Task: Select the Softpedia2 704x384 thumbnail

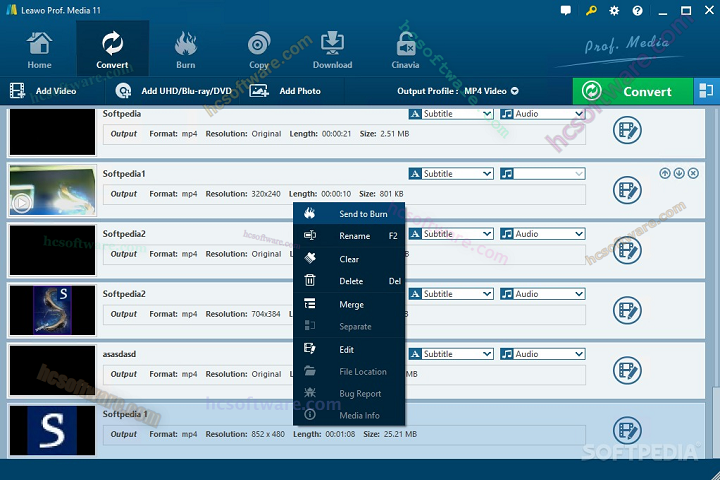Action: click(52, 311)
